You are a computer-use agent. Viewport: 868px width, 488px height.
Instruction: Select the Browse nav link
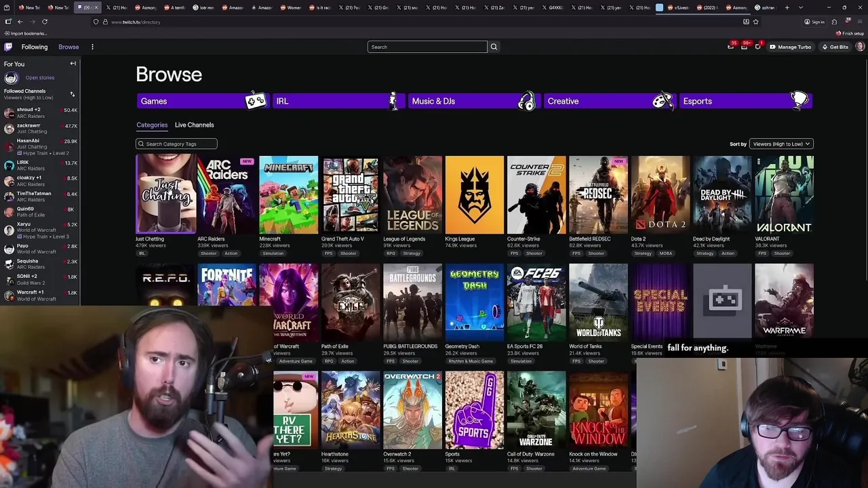click(x=68, y=47)
